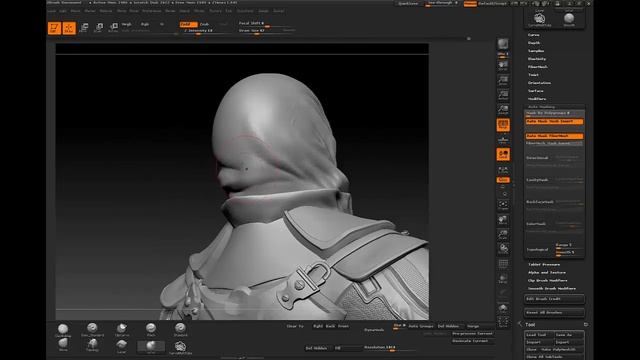Click the Edit Brush Credit button
The width and height of the screenshot is (640, 360).
coord(554,299)
